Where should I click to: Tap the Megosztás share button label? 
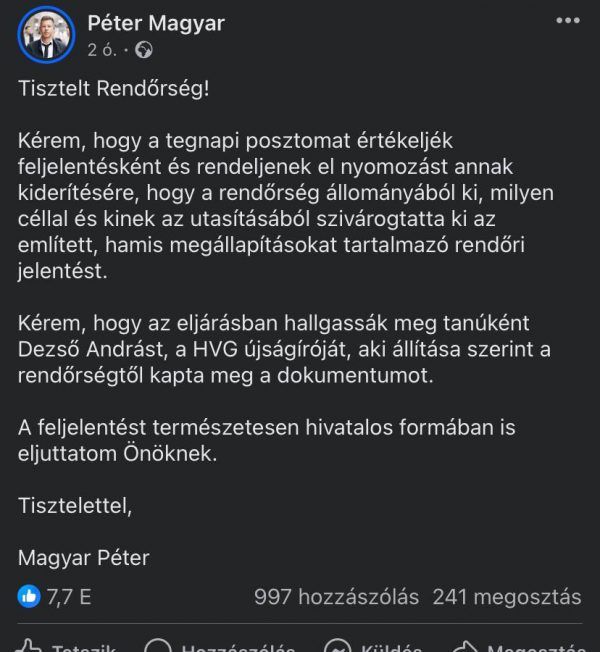tap(536, 647)
